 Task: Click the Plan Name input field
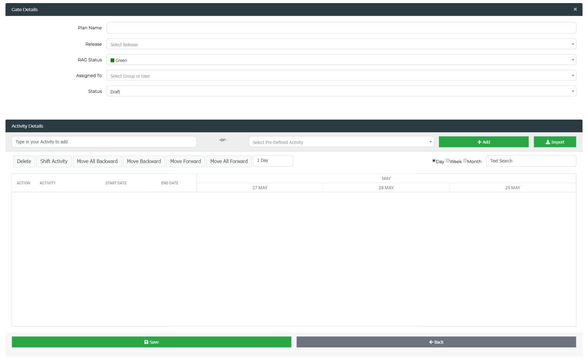(341, 28)
